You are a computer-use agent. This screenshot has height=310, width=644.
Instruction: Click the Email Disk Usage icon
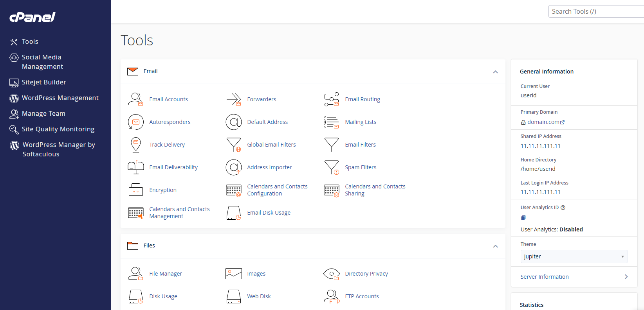click(233, 213)
